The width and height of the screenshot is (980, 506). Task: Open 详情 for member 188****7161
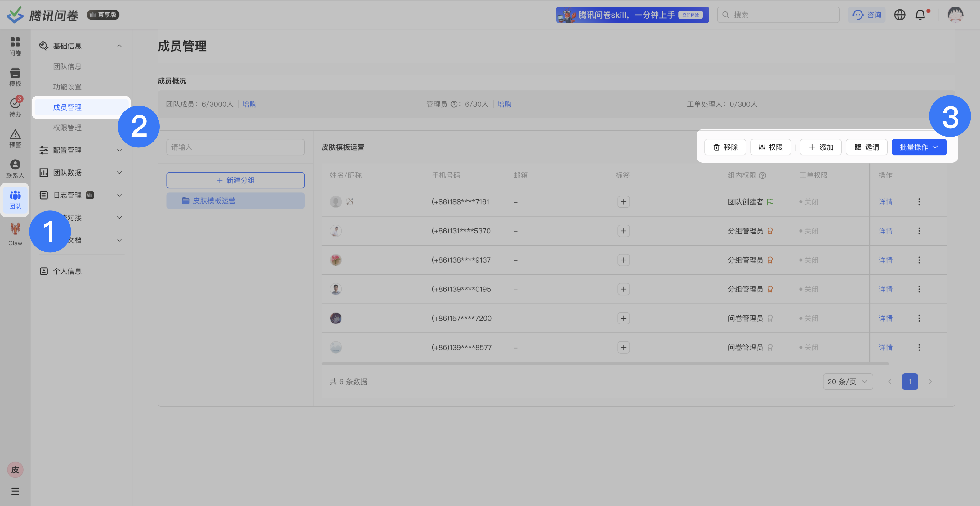(x=885, y=202)
